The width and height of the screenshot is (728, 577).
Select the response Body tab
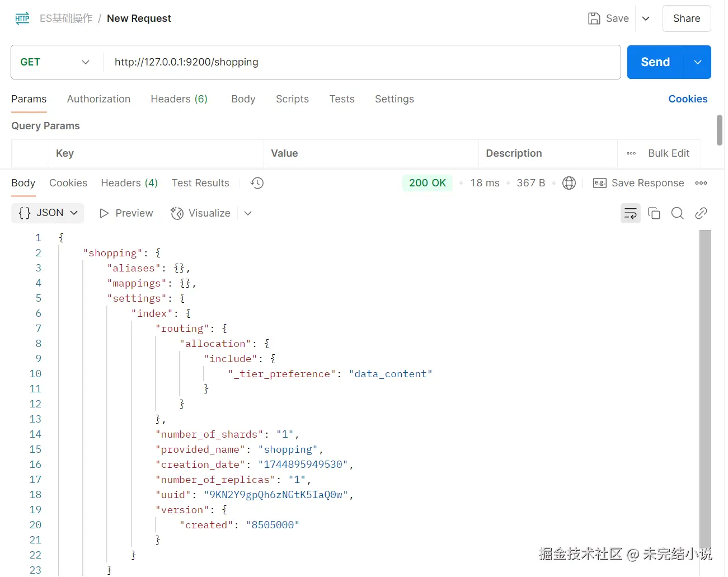[24, 183]
